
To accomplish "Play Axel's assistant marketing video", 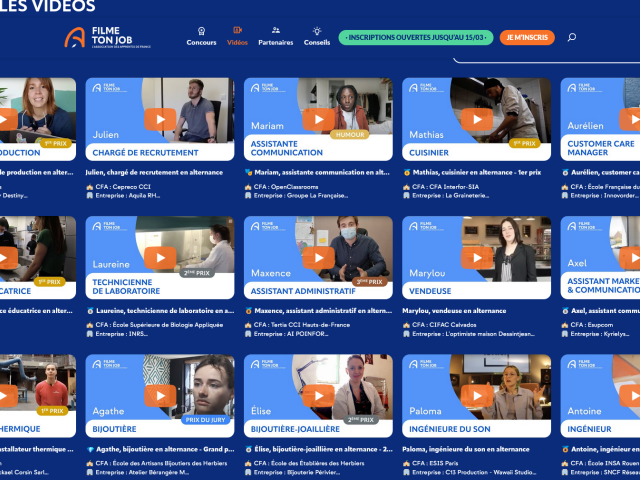I will tap(630, 258).
